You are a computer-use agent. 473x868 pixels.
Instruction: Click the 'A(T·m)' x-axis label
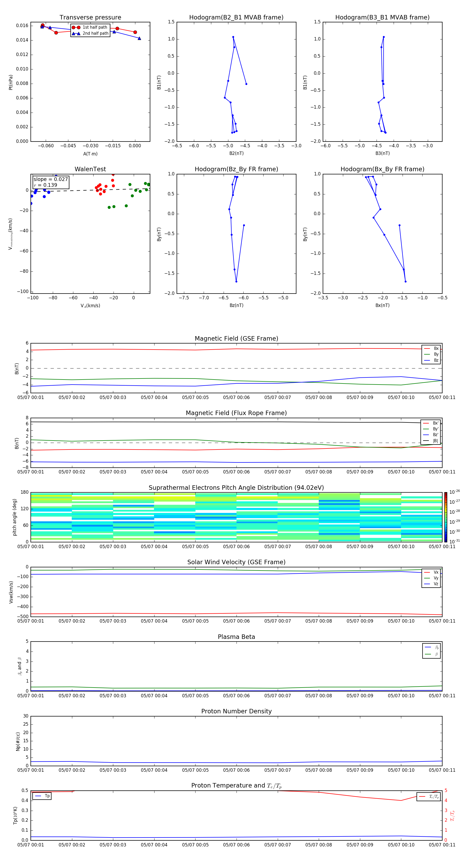(x=90, y=154)
